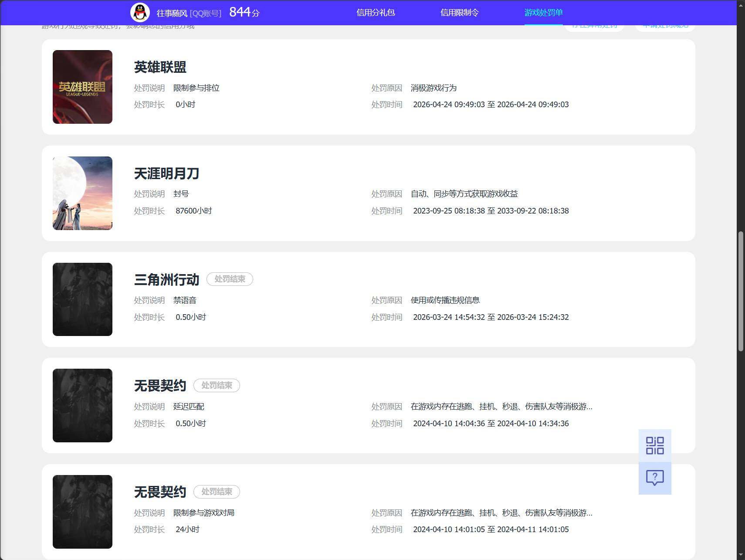Click the 处罚结束 badge on the 限制参与游戏对局 card
The image size is (745, 560).
[217, 492]
